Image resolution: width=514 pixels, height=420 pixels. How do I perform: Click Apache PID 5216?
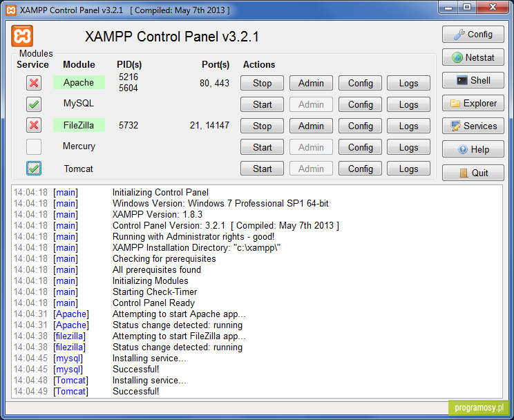tap(128, 77)
